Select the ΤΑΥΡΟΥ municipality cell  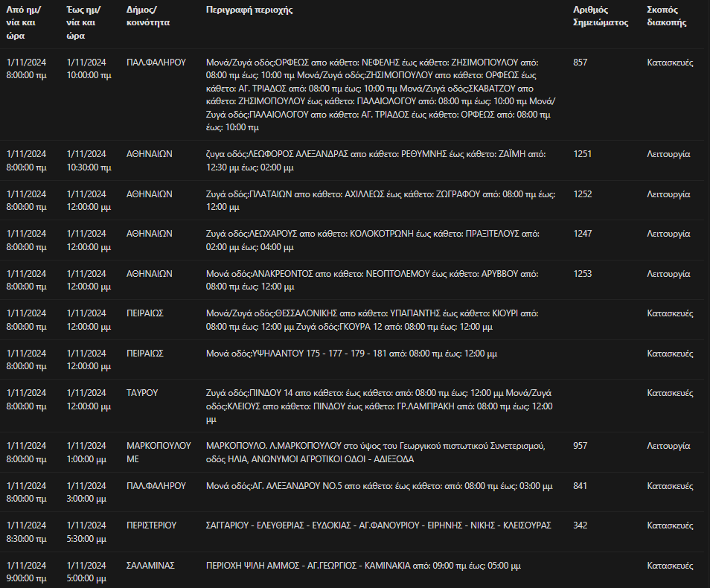(x=142, y=393)
